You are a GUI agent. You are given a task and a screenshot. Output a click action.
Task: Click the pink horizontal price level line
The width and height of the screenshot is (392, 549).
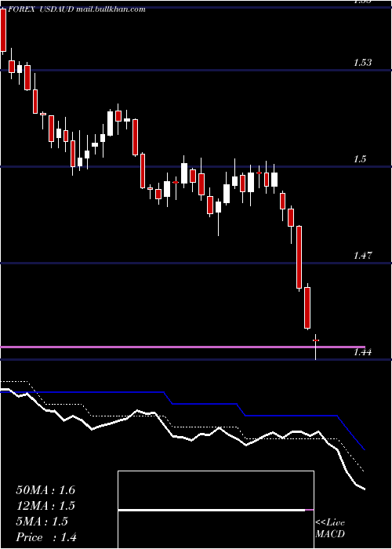point(183,347)
